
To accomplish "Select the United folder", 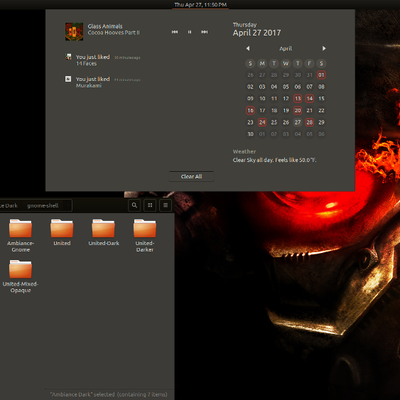I will click(62, 232).
